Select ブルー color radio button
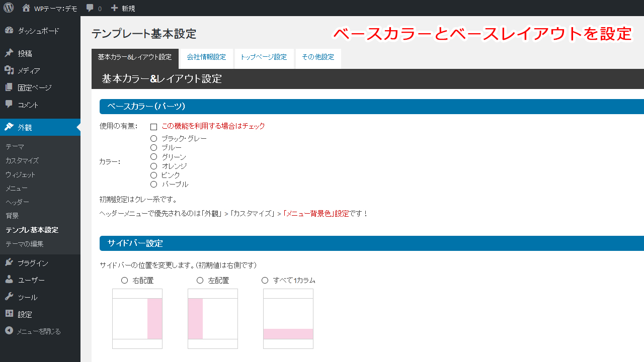 [154, 147]
